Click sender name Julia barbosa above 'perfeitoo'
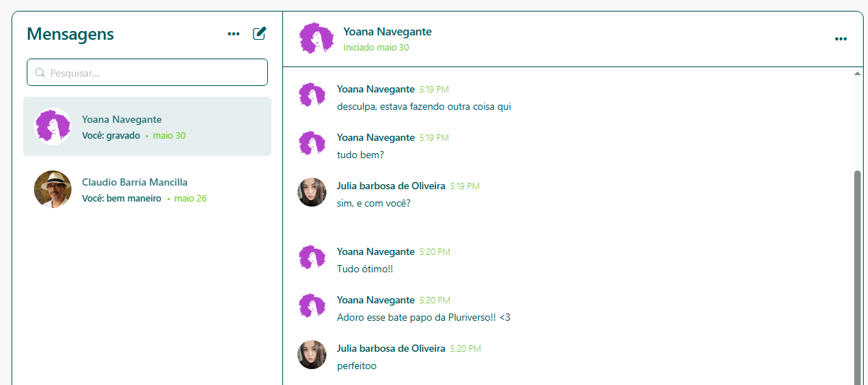The height and width of the screenshot is (385, 868). (391, 348)
